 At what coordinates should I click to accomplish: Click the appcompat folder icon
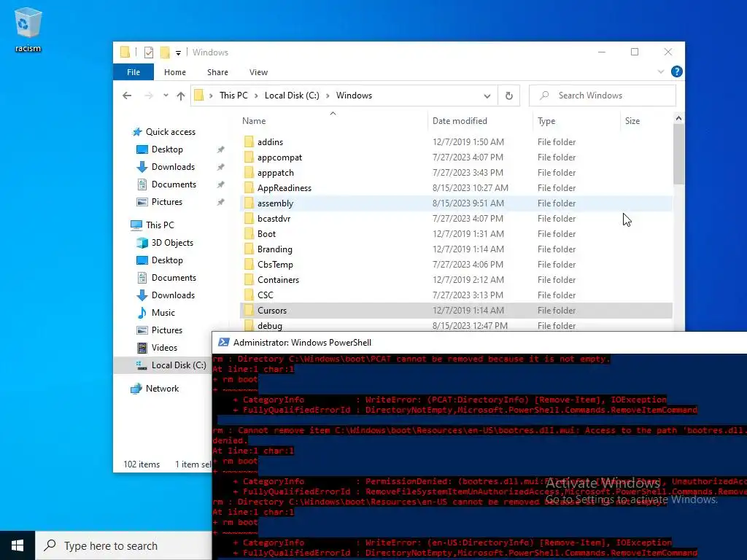coord(249,157)
